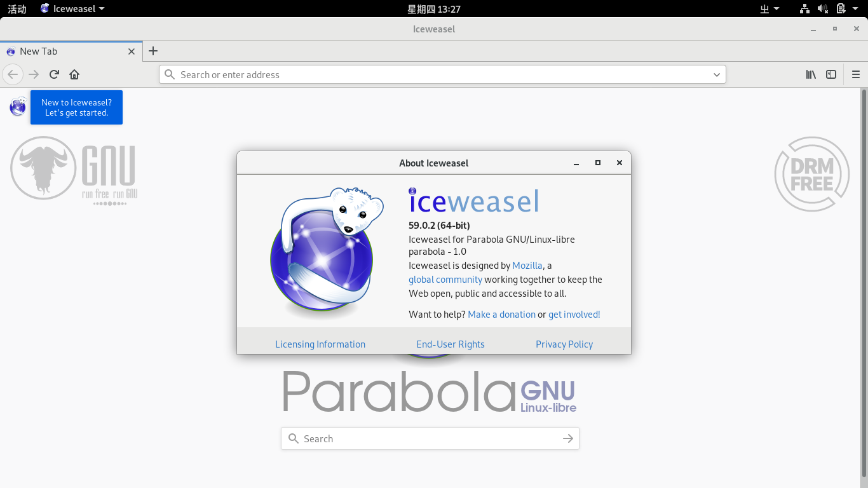Open a new tab with plus icon
Image resolution: width=868 pixels, height=488 pixels.
point(153,51)
